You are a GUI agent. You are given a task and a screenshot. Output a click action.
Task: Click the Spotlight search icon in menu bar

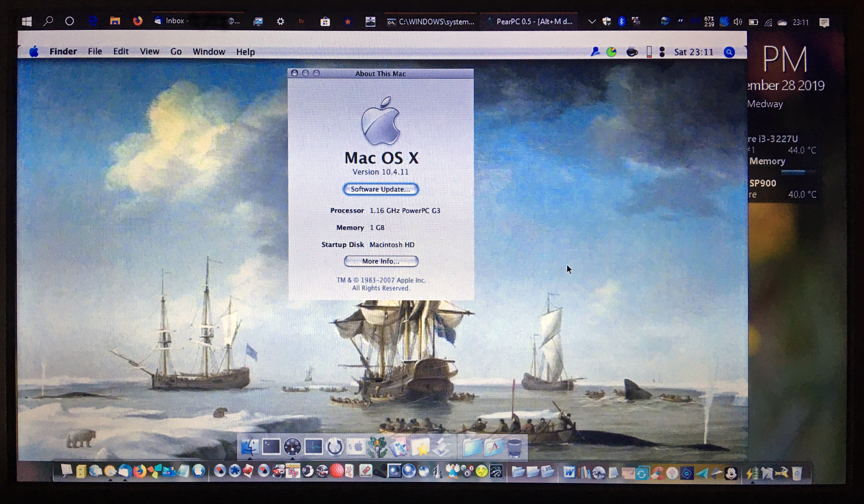(x=729, y=52)
